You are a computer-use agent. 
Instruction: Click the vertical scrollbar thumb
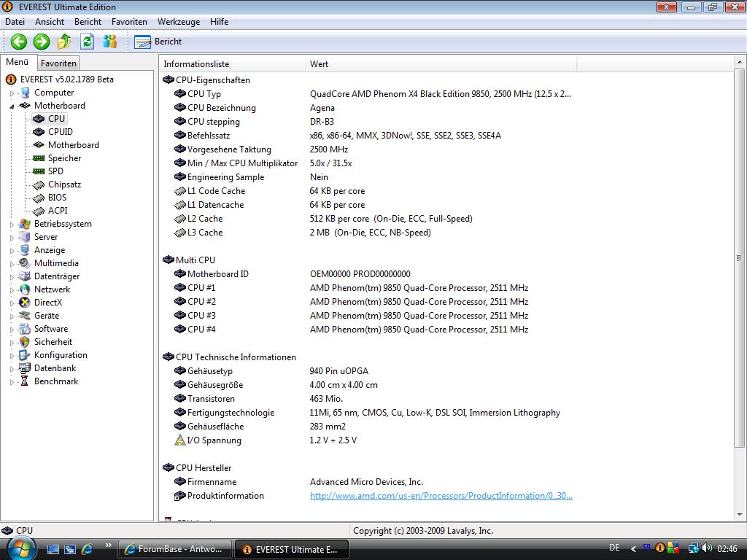click(x=740, y=257)
